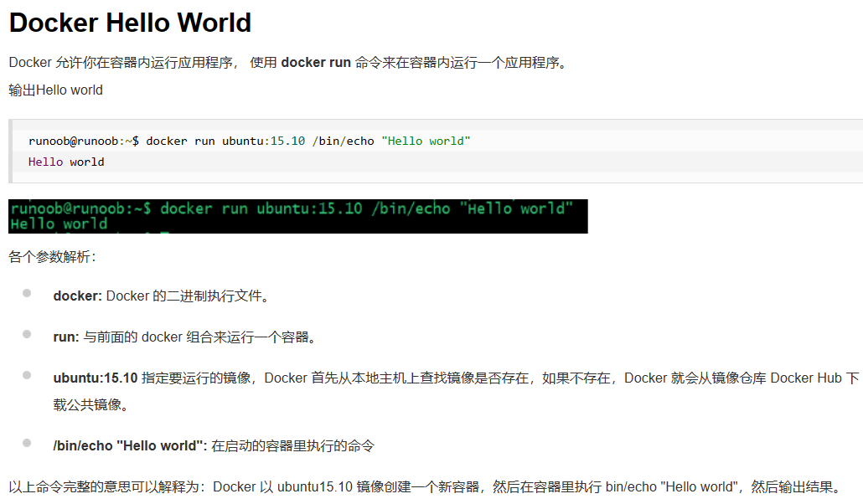The image size is (863, 504).
Task: Click the "各个参数解析:" text
Action: click(x=52, y=257)
